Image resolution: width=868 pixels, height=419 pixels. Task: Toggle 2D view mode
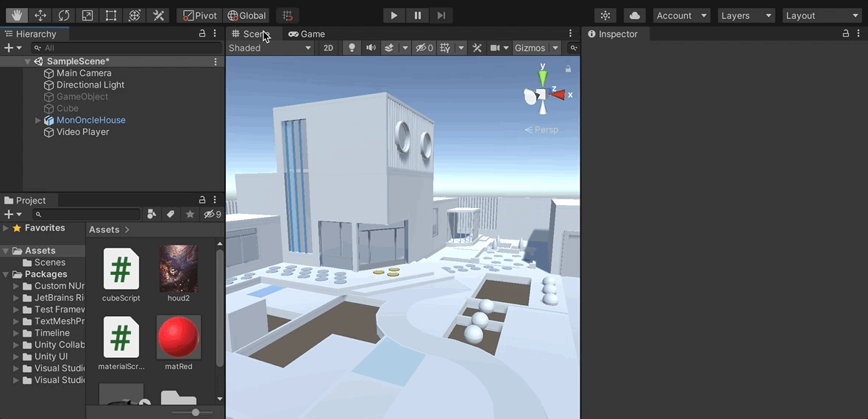pos(328,48)
